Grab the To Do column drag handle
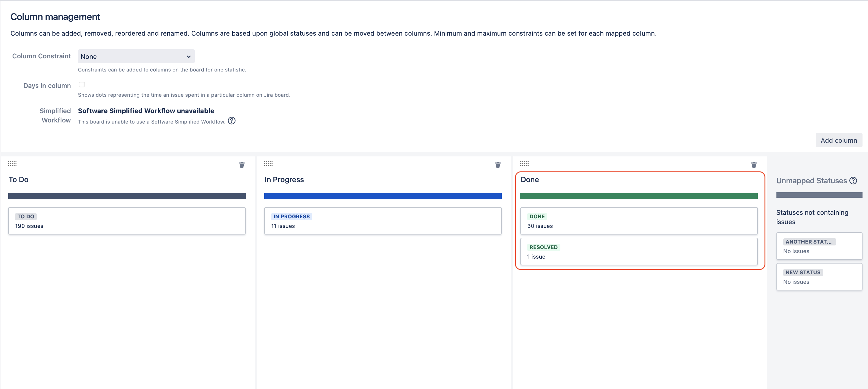Screen dimensions: 868x389 [x=12, y=163]
